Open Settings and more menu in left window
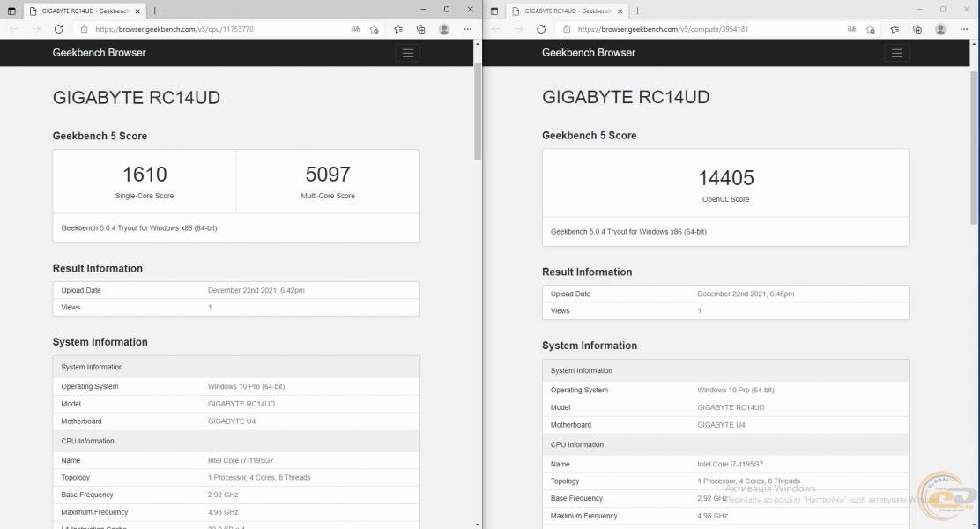 467,29
